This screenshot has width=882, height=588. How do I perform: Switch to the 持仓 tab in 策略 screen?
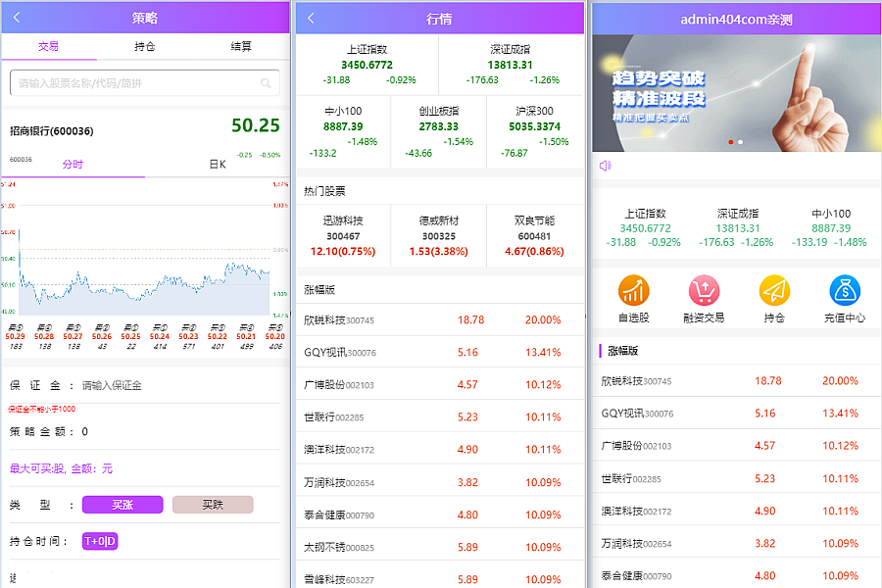(x=145, y=47)
